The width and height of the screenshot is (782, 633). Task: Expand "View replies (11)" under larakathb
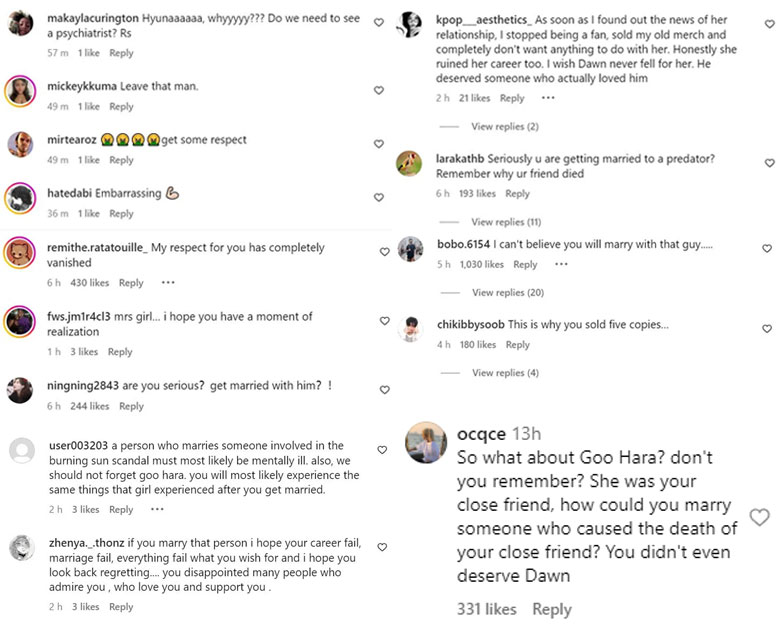(505, 222)
